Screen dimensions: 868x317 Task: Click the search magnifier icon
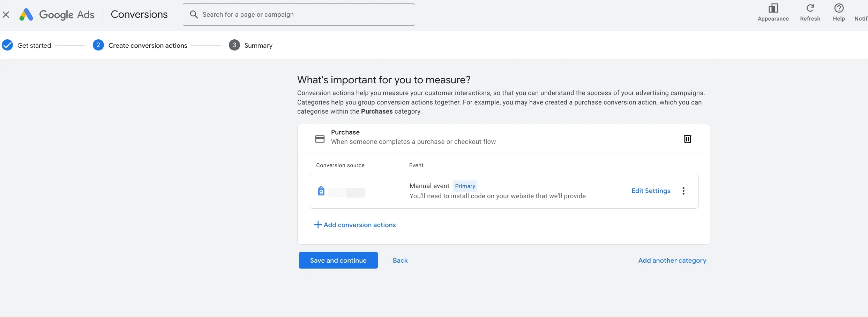194,15
